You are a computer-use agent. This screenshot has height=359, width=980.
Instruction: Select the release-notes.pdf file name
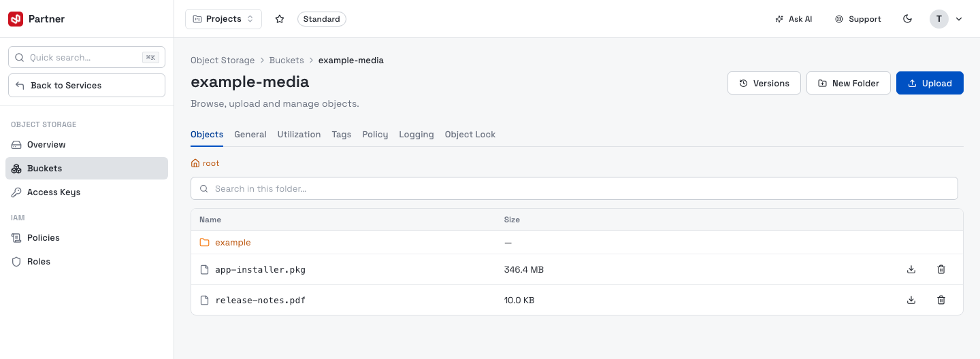tap(260, 301)
